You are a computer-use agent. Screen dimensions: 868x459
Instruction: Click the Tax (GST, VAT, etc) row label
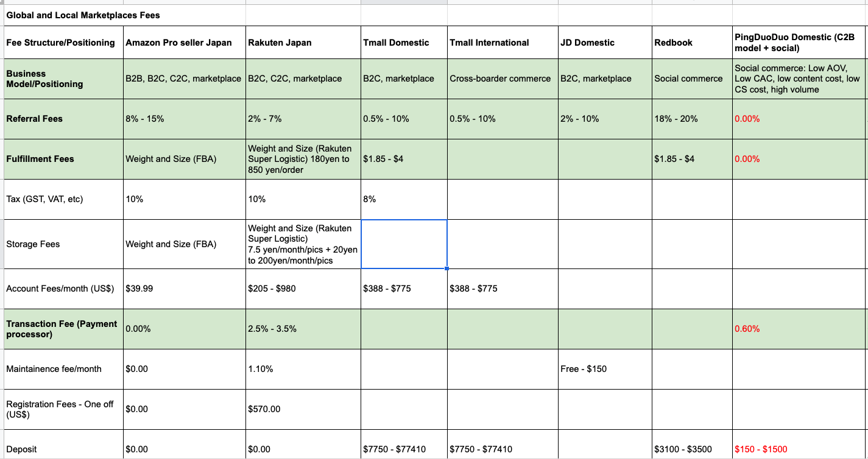click(x=63, y=199)
